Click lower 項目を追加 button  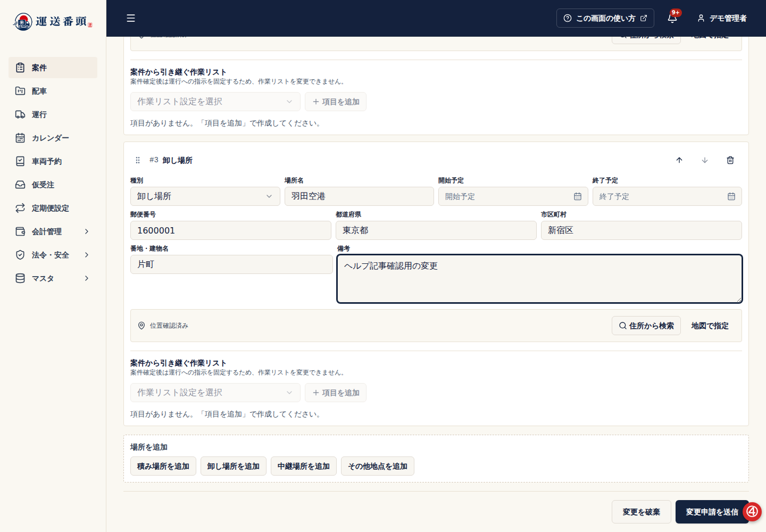pyautogui.click(x=336, y=393)
